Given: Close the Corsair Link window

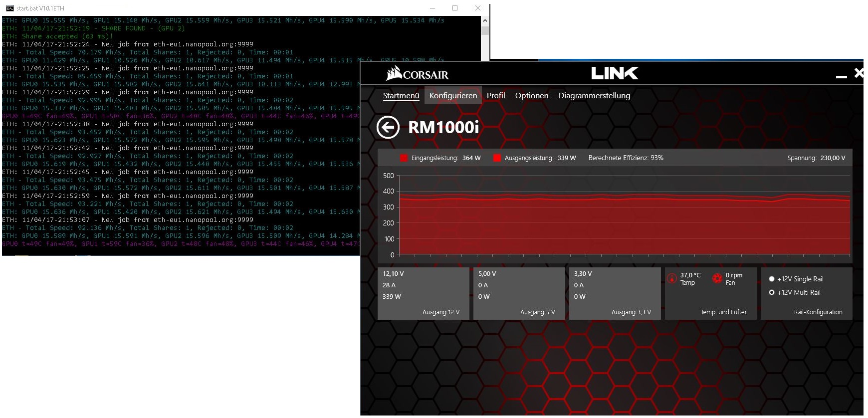Looking at the screenshot, I should (859, 73).
